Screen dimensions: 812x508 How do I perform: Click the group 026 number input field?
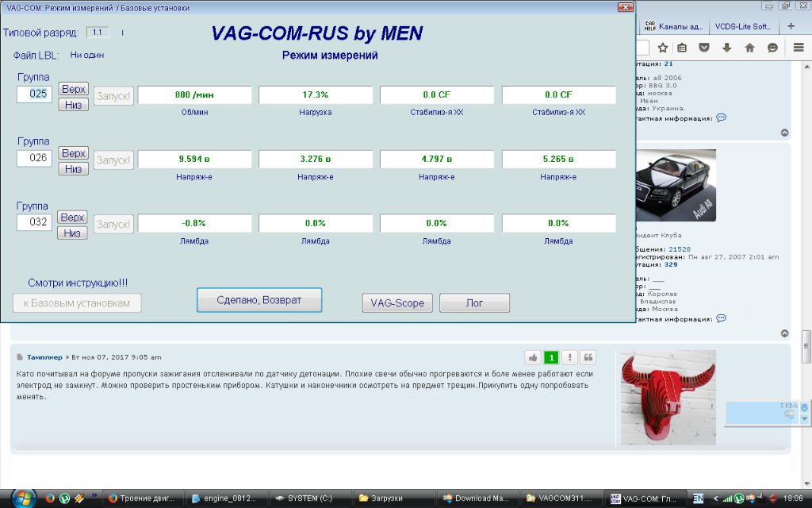36,158
